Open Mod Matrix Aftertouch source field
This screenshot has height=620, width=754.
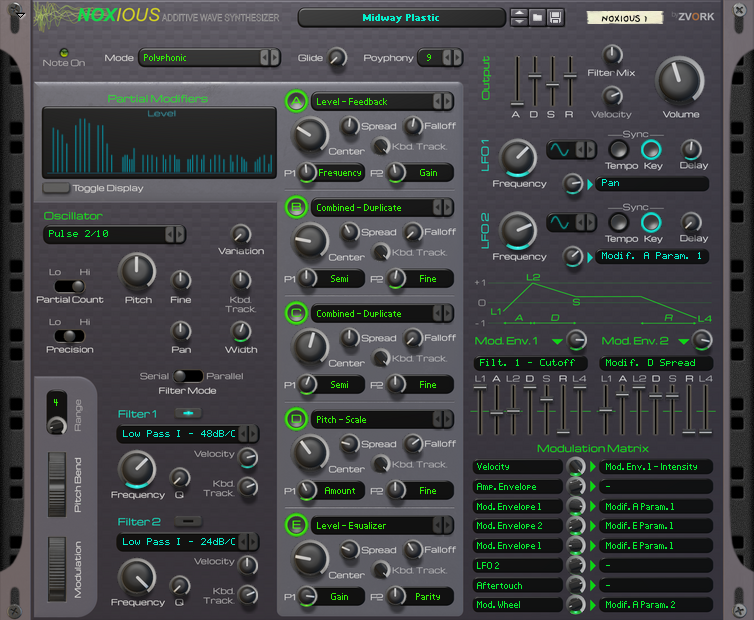(x=517, y=585)
